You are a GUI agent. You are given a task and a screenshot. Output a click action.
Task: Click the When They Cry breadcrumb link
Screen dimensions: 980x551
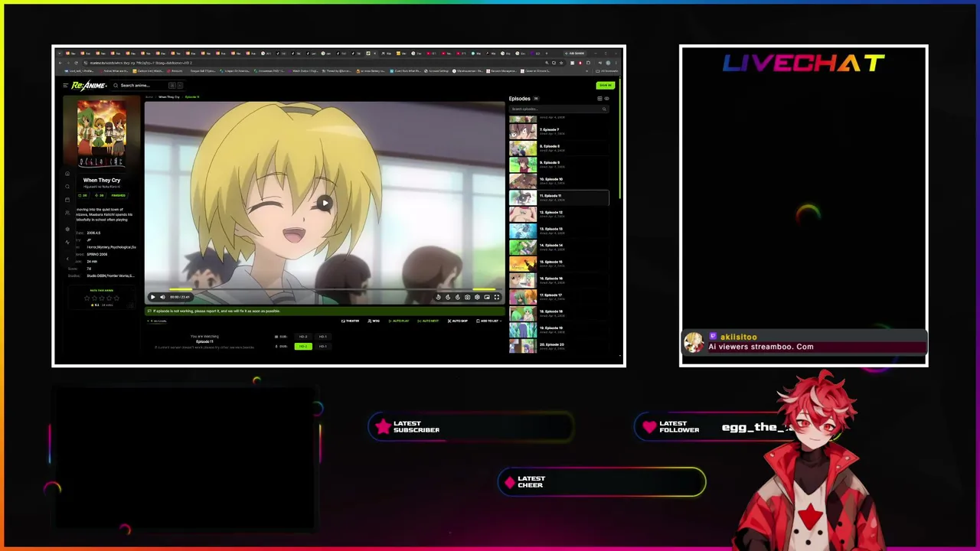[168, 97]
